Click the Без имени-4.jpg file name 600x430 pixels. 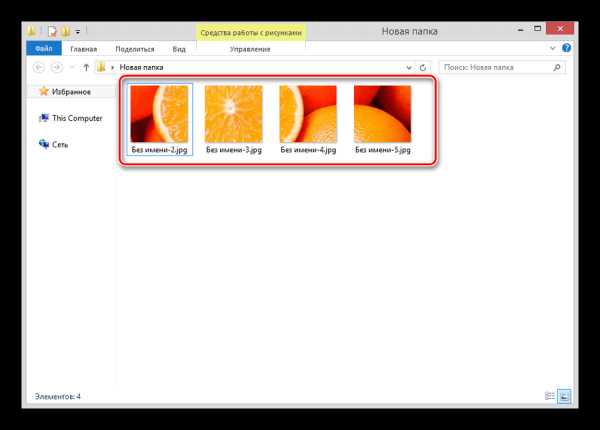[308, 150]
